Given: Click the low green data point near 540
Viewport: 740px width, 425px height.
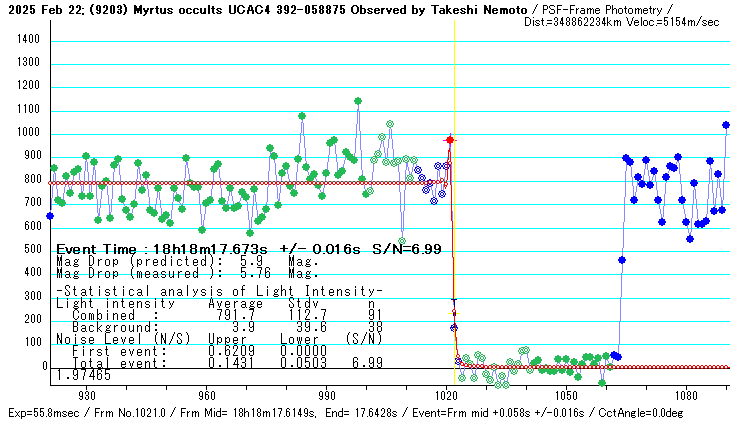Looking at the screenshot, I should [x=402, y=241].
